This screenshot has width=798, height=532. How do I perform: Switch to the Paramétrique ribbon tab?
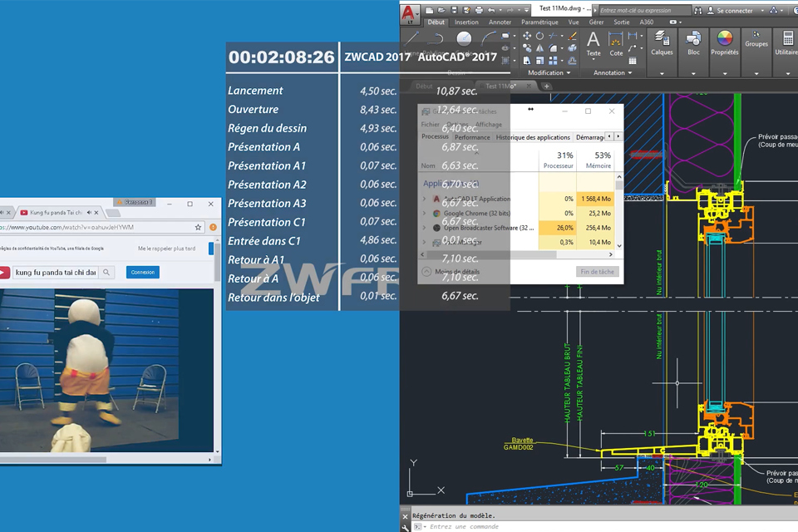(x=539, y=22)
